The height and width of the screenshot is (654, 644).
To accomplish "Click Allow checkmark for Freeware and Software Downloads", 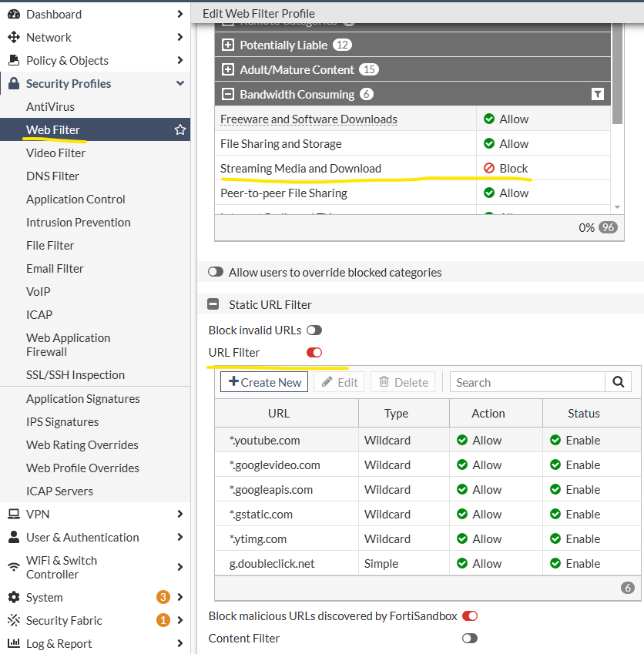I will 489,119.
